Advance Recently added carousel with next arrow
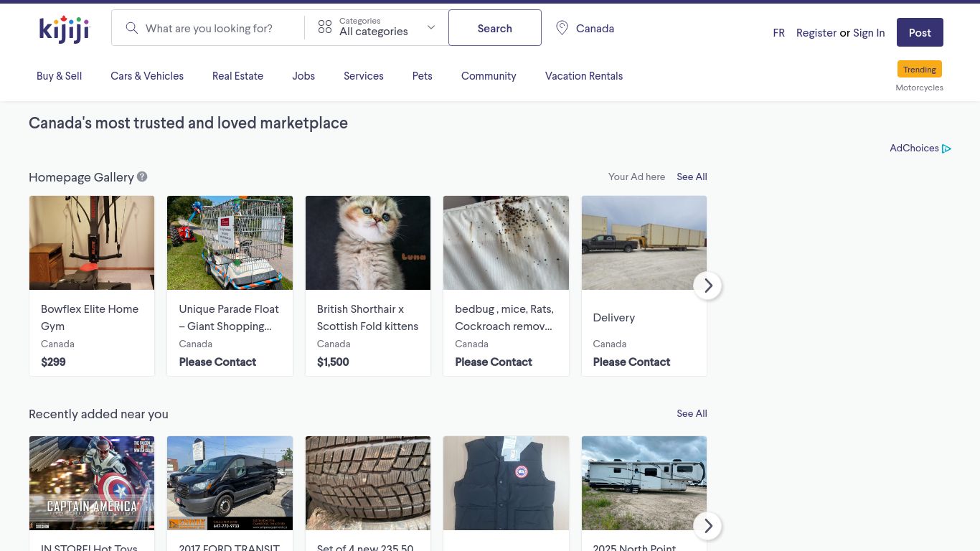This screenshot has height=551, width=980. (x=707, y=526)
